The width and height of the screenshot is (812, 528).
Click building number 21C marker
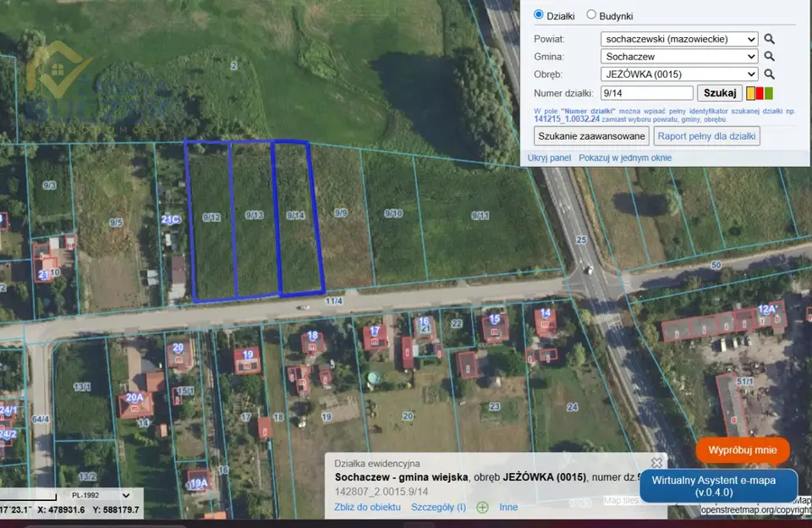click(x=170, y=220)
